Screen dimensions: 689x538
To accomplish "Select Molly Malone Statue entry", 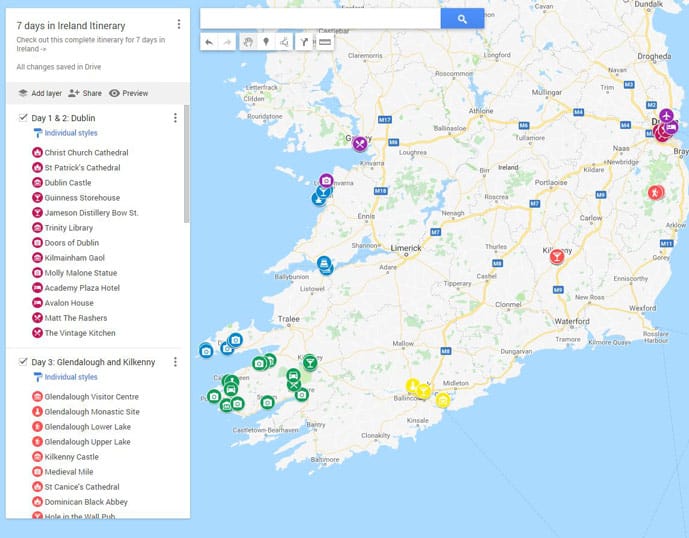I will [x=75, y=273].
